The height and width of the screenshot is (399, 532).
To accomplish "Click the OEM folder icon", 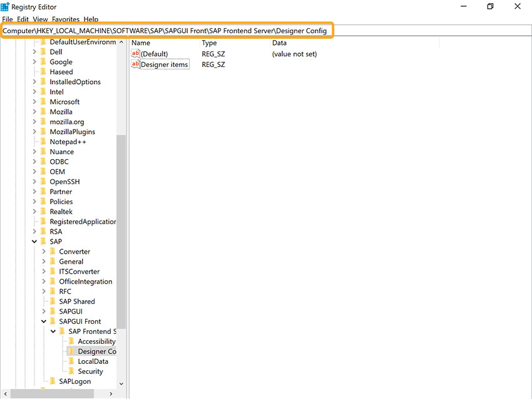I will click(x=43, y=172).
